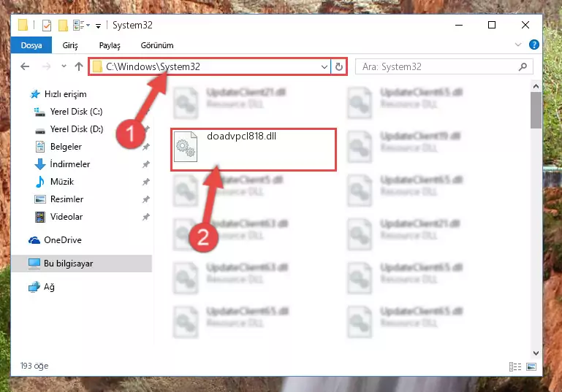This screenshot has height=392, width=562.
Task: Select Ağ network in navigation pane
Action: pos(49,287)
